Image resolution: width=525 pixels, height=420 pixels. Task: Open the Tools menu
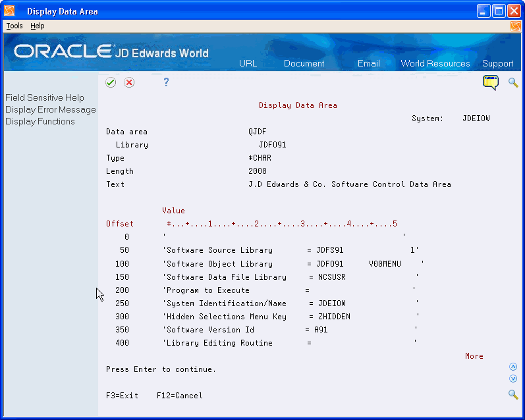click(x=14, y=26)
